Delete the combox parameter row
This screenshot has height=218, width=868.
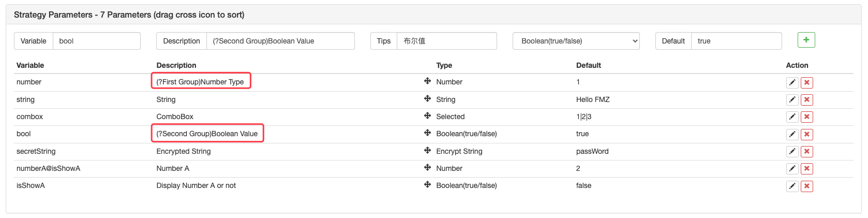tap(806, 117)
